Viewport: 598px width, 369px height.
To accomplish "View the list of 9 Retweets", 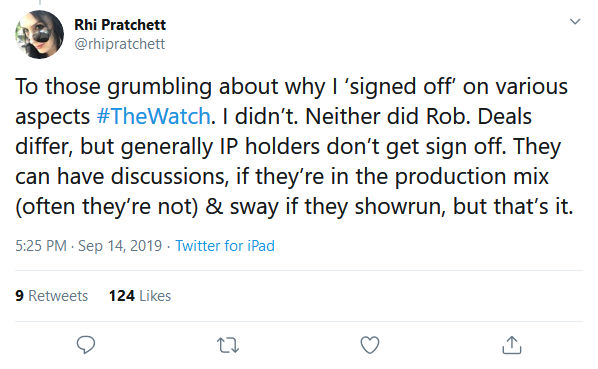I will pos(51,296).
